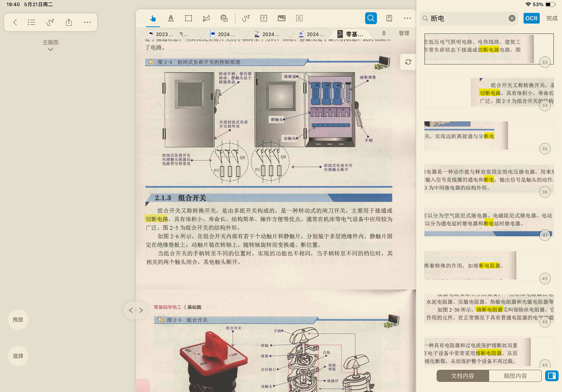Toggle OCR search mode
The height and width of the screenshot is (392, 562).
[x=532, y=18]
